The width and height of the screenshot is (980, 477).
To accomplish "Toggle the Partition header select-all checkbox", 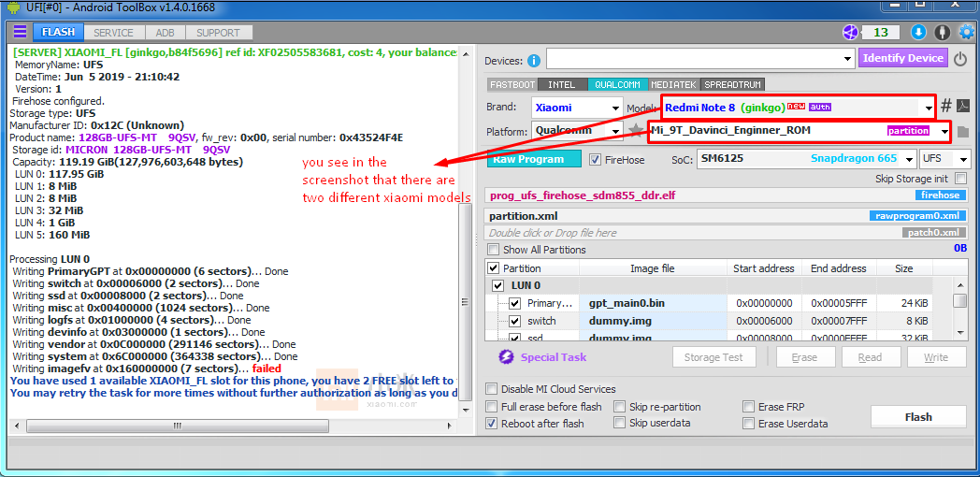I will [493, 268].
